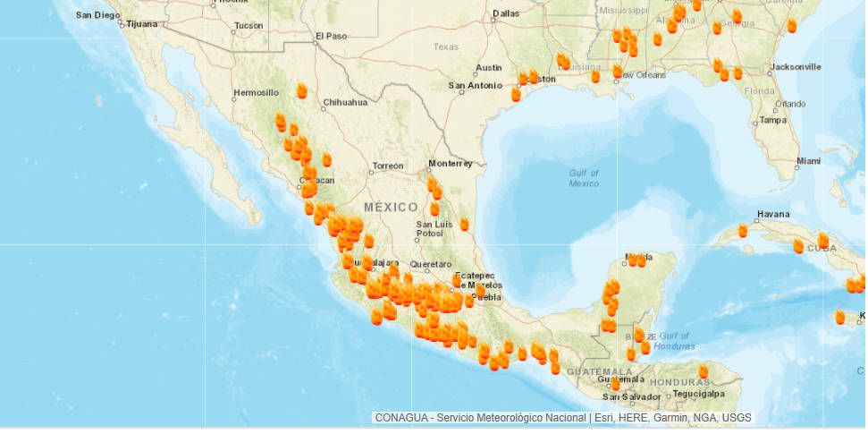Click the fire icon directly above Ecatepec

[456, 281]
